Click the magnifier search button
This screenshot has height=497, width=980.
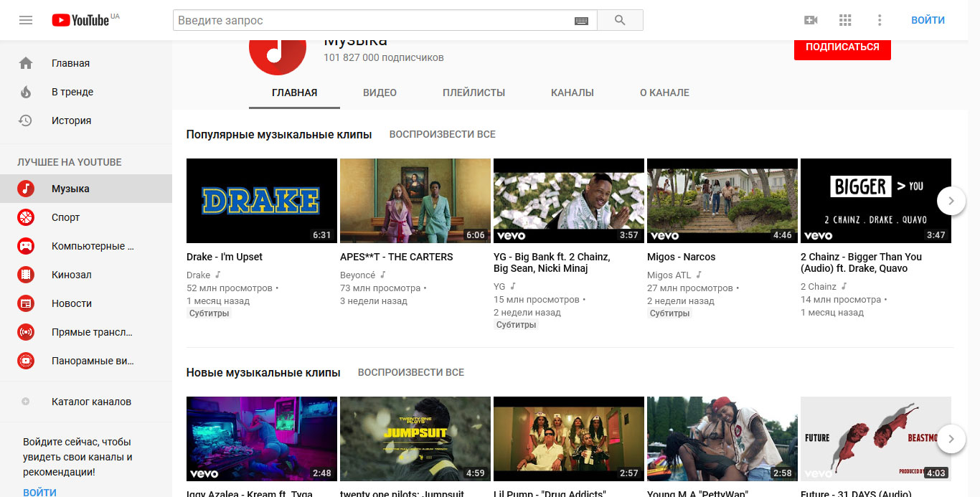620,20
